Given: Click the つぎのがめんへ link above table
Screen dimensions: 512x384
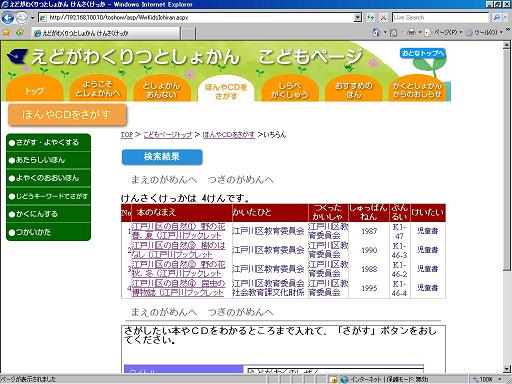Looking at the screenshot, I should (x=241, y=180).
